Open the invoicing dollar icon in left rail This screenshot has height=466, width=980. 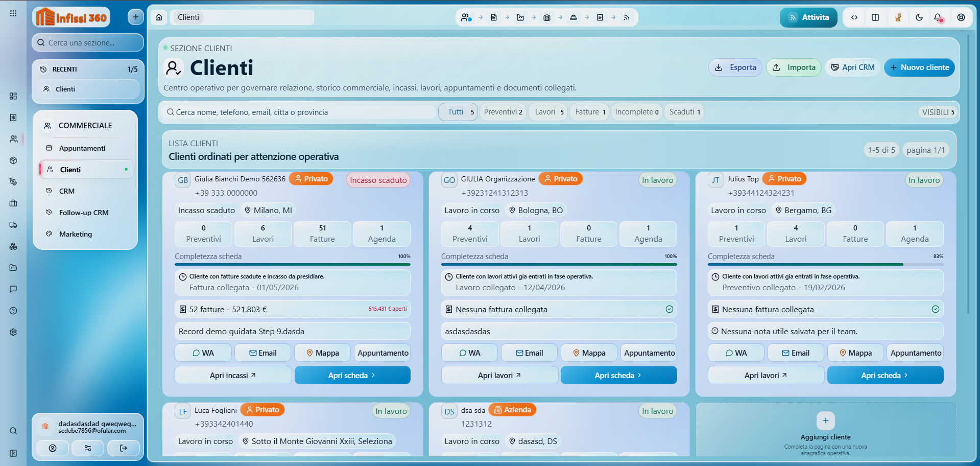click(13, 118)
